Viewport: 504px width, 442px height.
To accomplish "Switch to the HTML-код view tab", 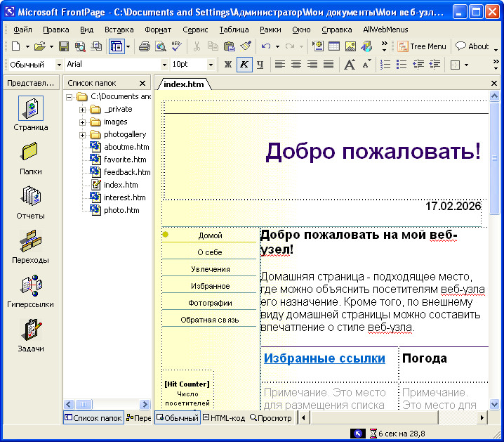I will pyautogui.click(x=224, y=418).
